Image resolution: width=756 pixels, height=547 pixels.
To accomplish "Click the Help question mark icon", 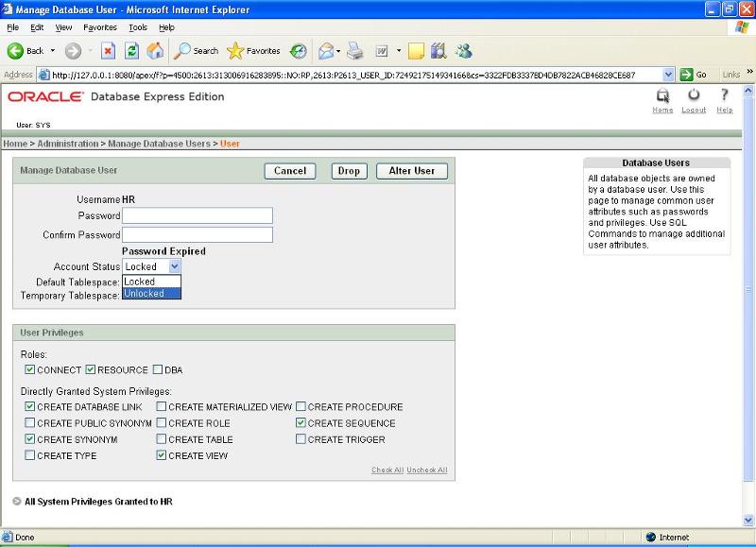I will [x=724, y=94].
